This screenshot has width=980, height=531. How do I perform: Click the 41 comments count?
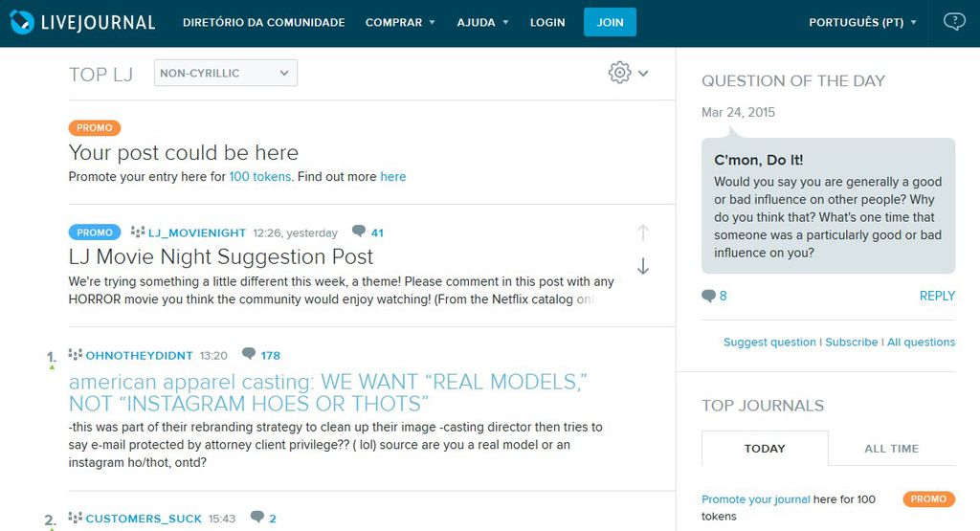point(377,233)
